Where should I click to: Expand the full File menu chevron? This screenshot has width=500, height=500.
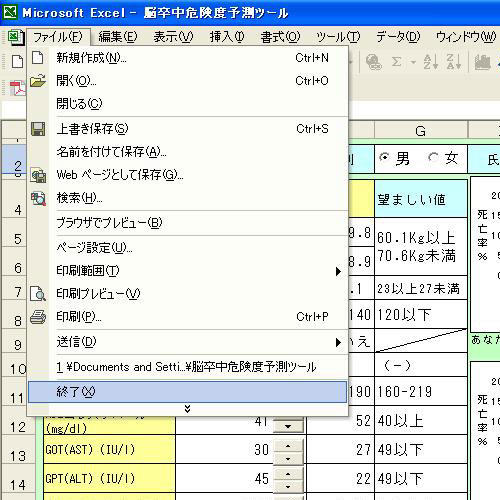188,409
